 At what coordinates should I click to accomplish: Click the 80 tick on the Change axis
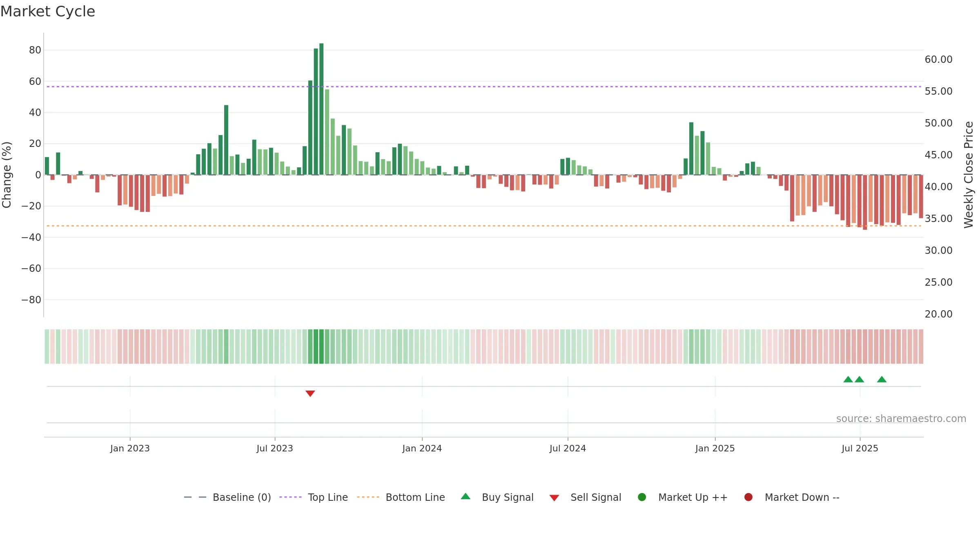pos(35,50)
